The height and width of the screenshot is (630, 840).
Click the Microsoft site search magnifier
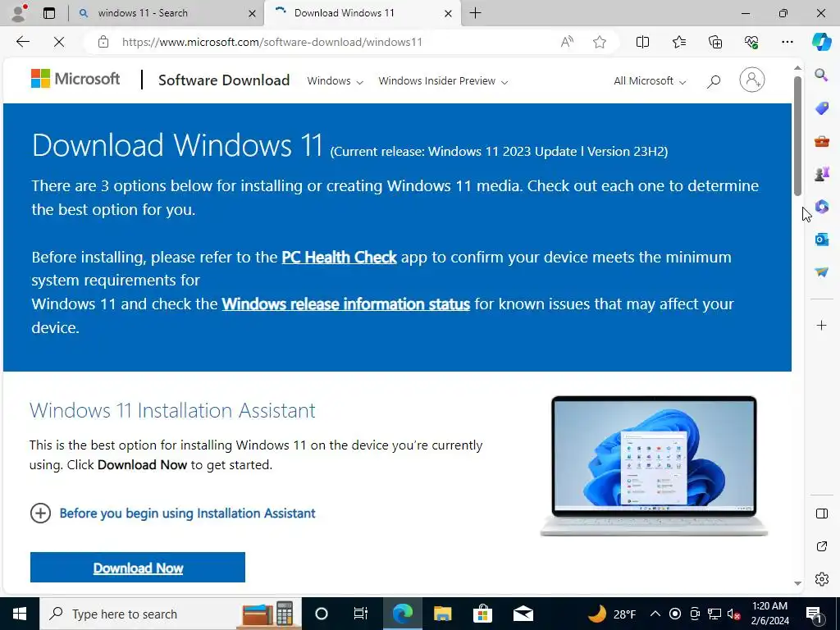[x=713, y=81]
